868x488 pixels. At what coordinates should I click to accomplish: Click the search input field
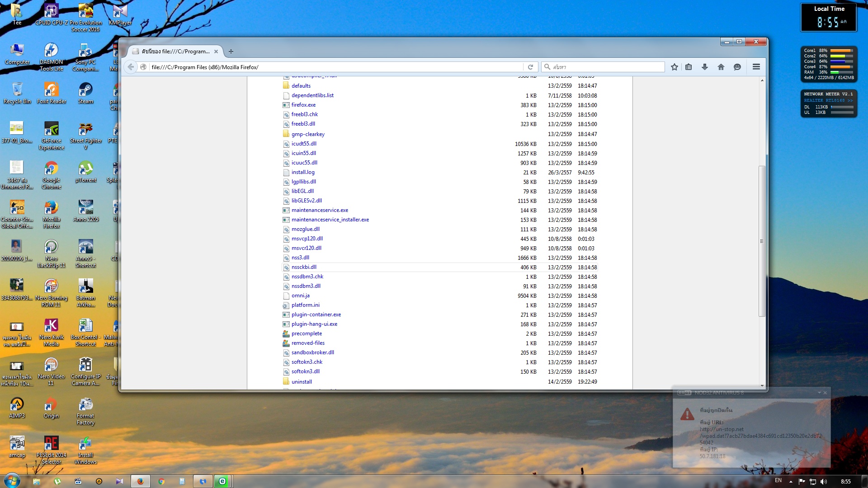point(606,67)
